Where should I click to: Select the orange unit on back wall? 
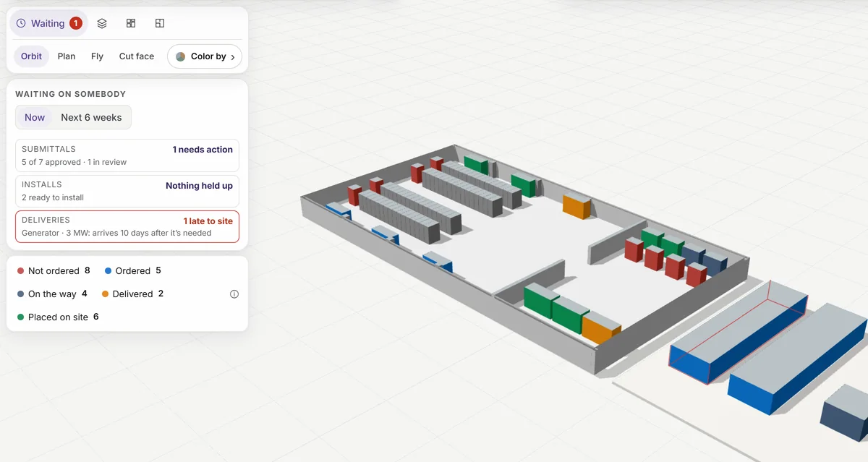pyautogui.click(x=576, y=205)
